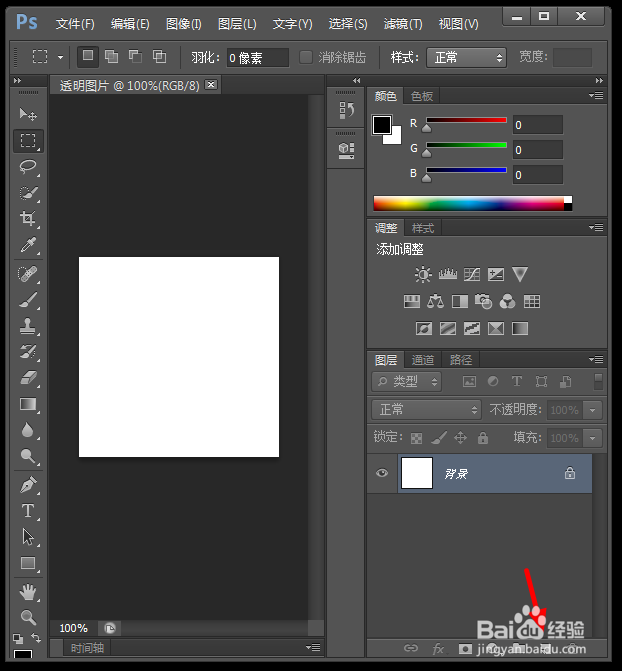Select the Rectangular Marquee tool in toolbox

click(x=28, y=140)
